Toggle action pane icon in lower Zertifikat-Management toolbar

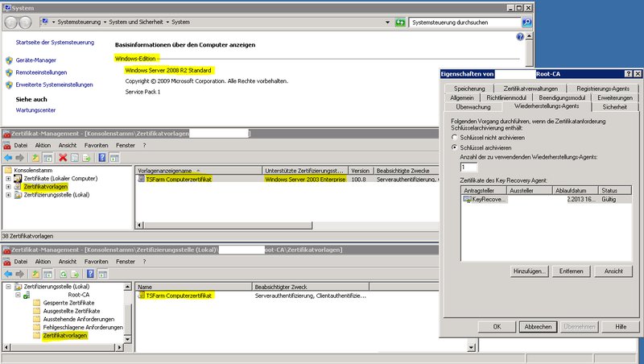pos(103,274)
